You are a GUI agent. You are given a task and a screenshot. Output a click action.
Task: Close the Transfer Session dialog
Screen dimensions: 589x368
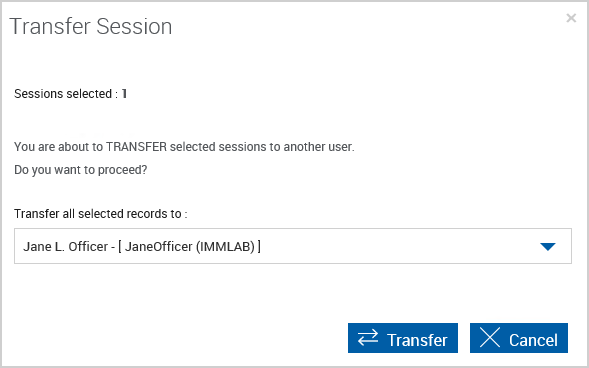click(x=571, y=18)
